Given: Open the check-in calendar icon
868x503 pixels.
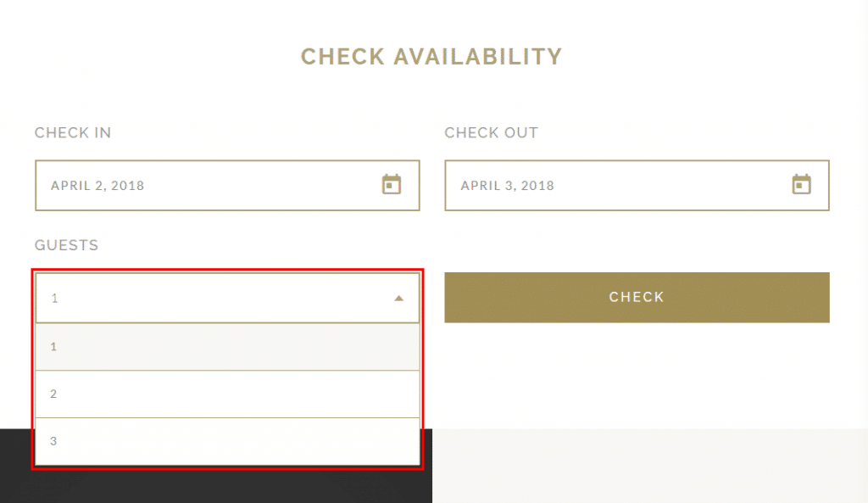Looking at the screenshot, I should [x=391, y=184].
